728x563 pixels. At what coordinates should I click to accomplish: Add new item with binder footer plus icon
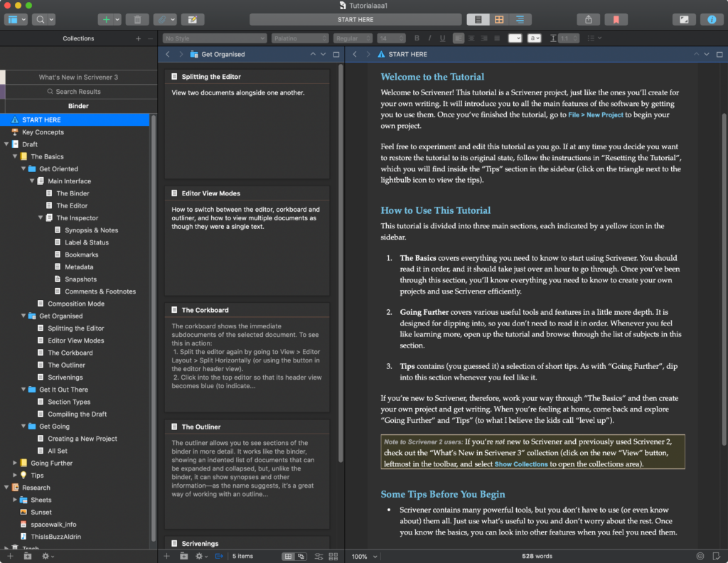10,556
